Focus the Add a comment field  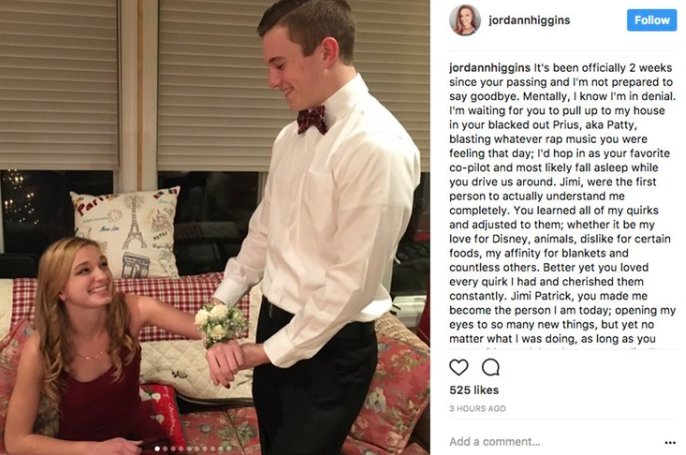coord(551,442)
